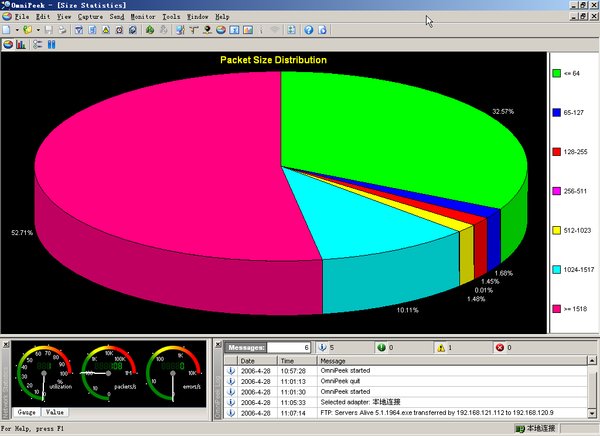Select the Selected adapter log entry
This screenshot has height=436, width=600.
coord(406,402)
